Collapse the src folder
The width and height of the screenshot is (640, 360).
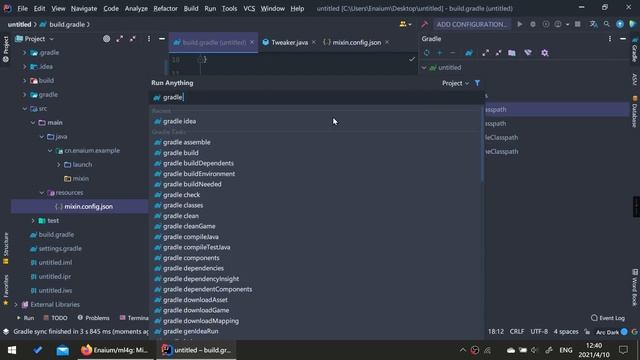click(24, 109)
